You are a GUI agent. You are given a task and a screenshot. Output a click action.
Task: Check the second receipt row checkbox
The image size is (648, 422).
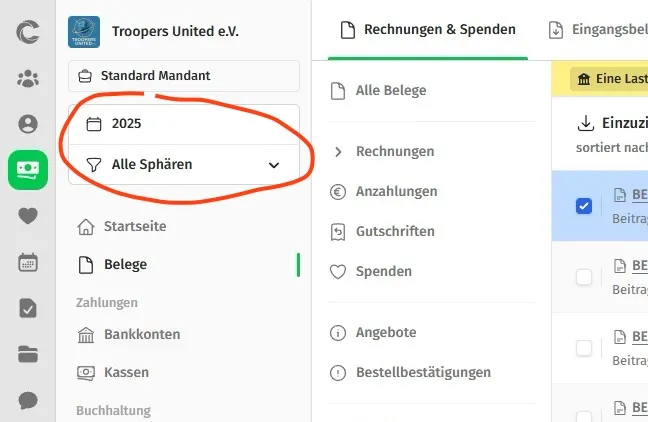point(584,277)
